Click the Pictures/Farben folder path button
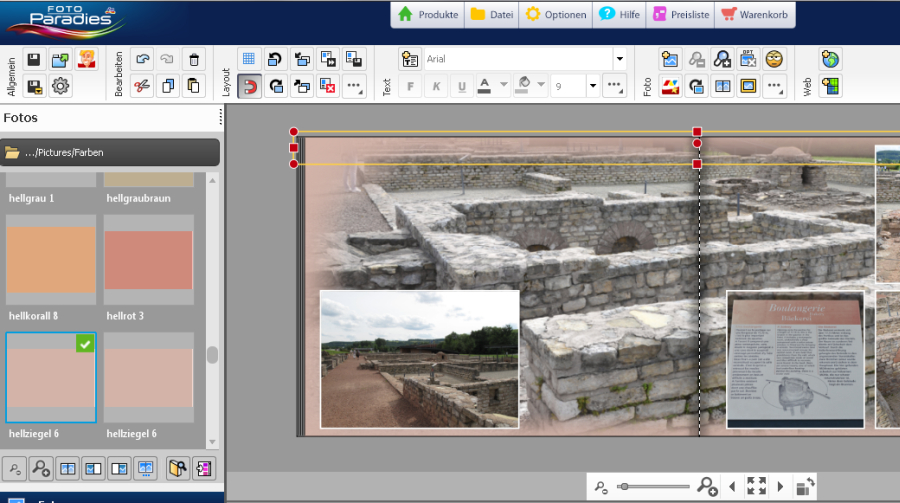The width and height of the screenshot is (900, 503). coord(110,153)
